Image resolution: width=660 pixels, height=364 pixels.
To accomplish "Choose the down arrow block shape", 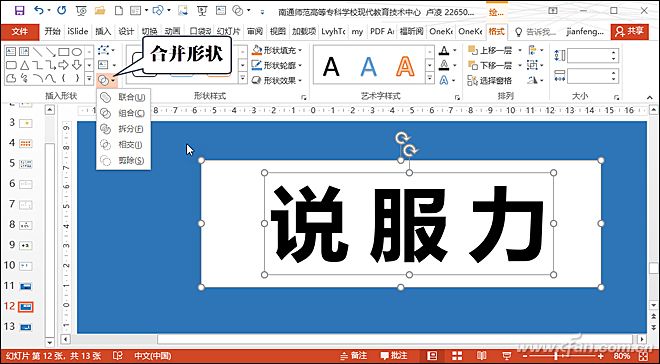I will [77, 65].
